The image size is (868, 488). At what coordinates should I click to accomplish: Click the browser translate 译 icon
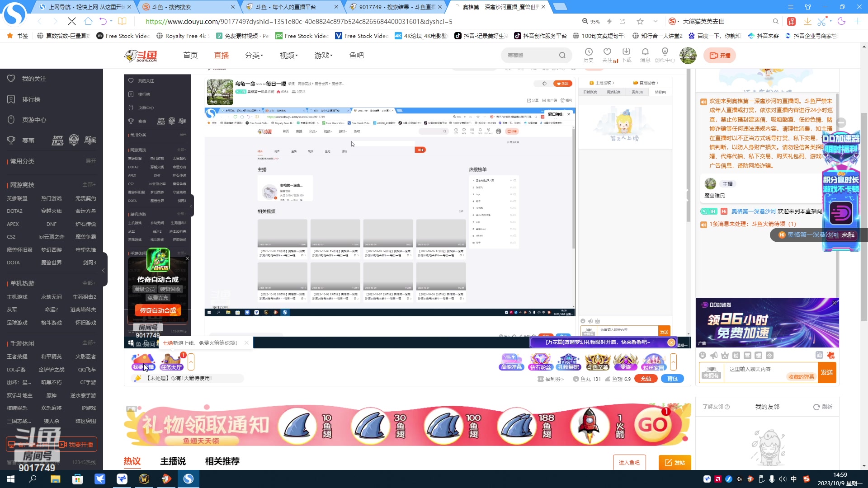click(x=791, y=21)
